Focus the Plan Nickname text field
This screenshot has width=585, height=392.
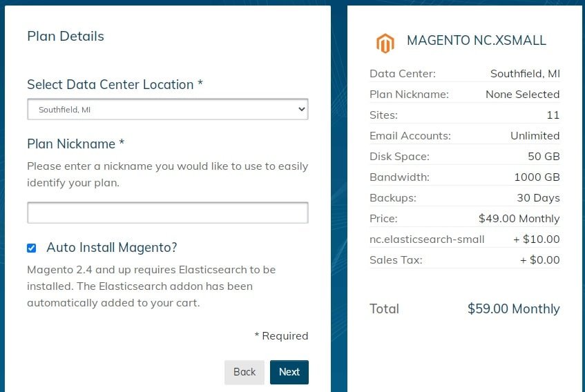point(168,213)
